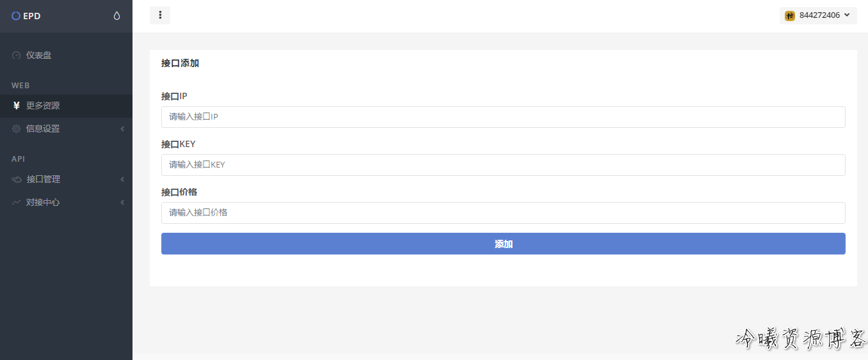Click the dashboard gauge icon beside 仪表盘
This screenshot has width=868, height=360.
point(17,56)
